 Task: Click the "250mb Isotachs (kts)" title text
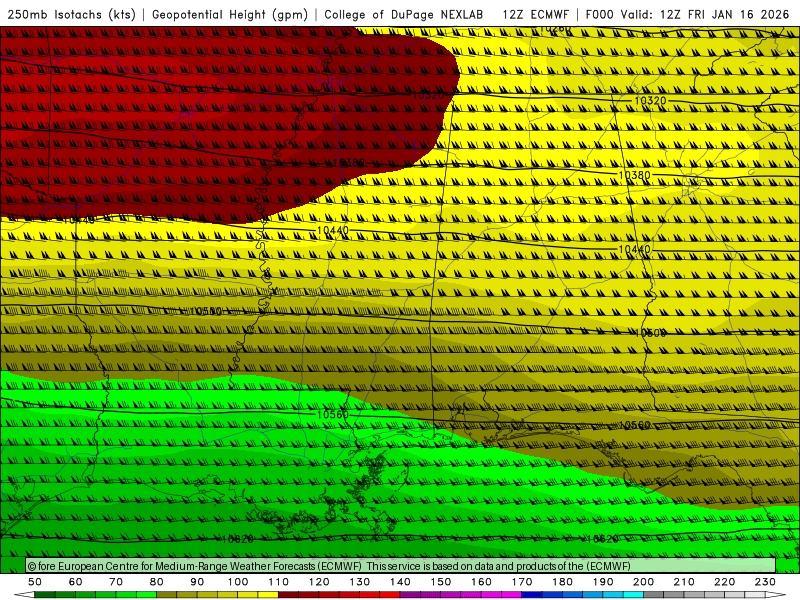click(x=72, y=14)
